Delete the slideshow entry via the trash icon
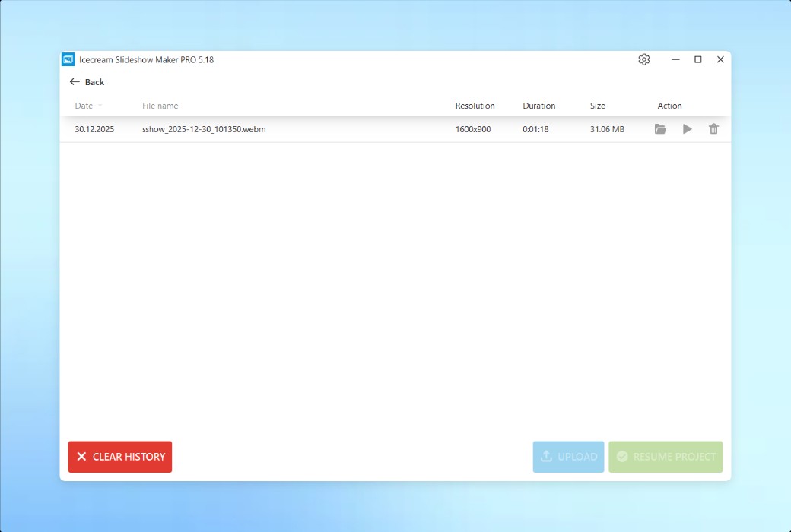This screenshot has height=532, width=791. click(713, 129)
